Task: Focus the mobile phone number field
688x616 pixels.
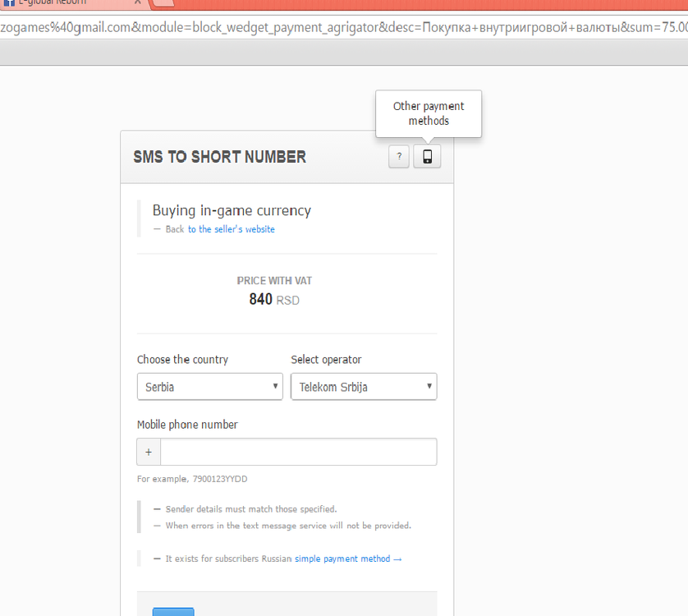Action: pyautogui.click(x=298, y=452)
